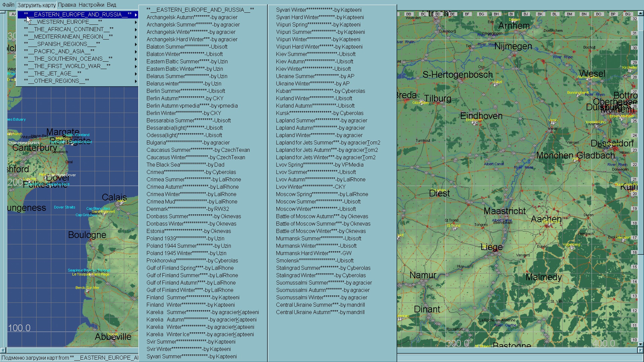The height and width of the screenshot is (362, 644).
Task: Open the Файл menu
Action: 8,5
